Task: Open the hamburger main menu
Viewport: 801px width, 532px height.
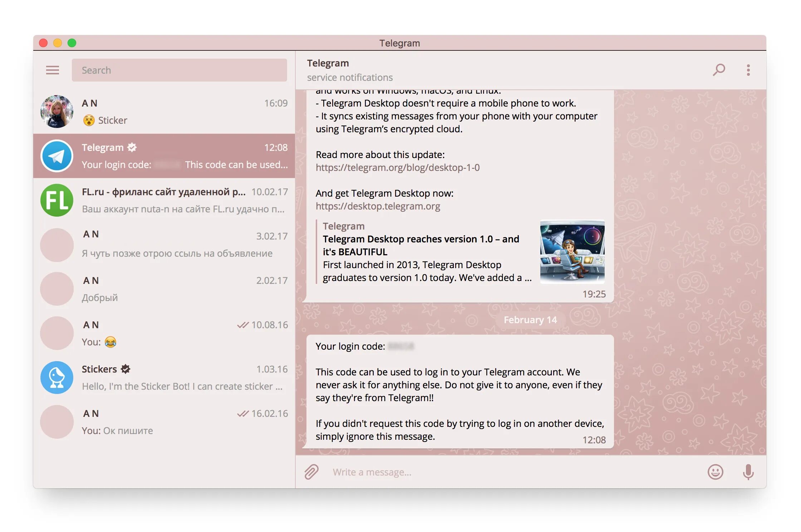Action: point(53,70)
